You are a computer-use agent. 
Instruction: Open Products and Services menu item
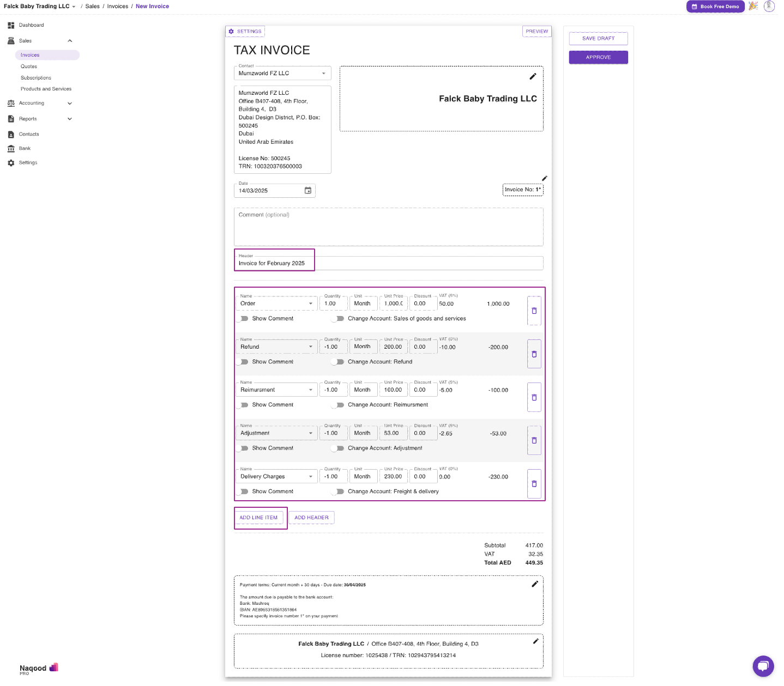46,89
